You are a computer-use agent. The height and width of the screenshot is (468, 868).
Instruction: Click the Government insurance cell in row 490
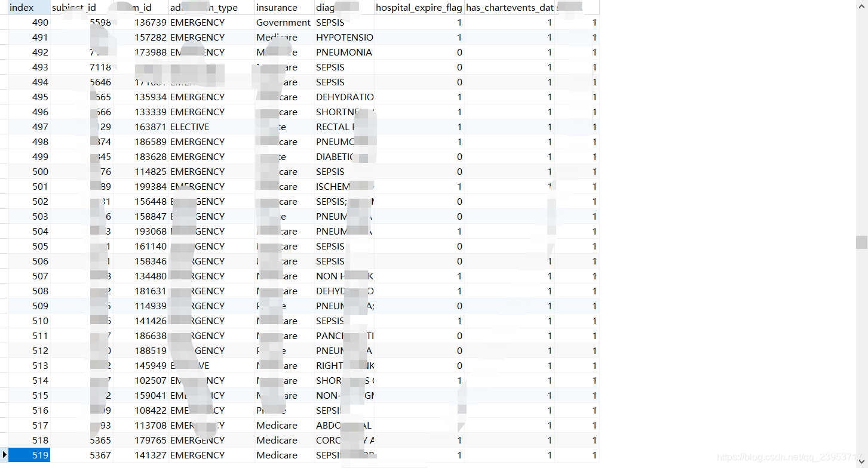pyautogui.click(x=283, y=22)
